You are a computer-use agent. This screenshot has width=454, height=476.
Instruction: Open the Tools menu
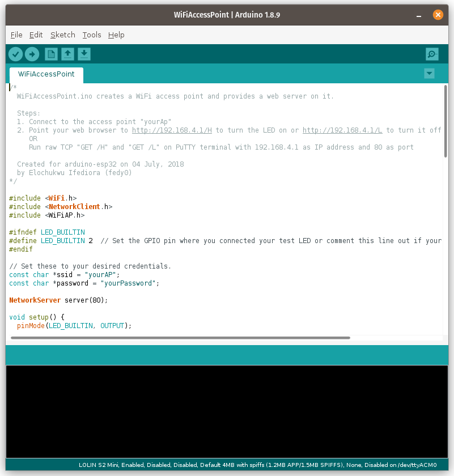point(92,35)
